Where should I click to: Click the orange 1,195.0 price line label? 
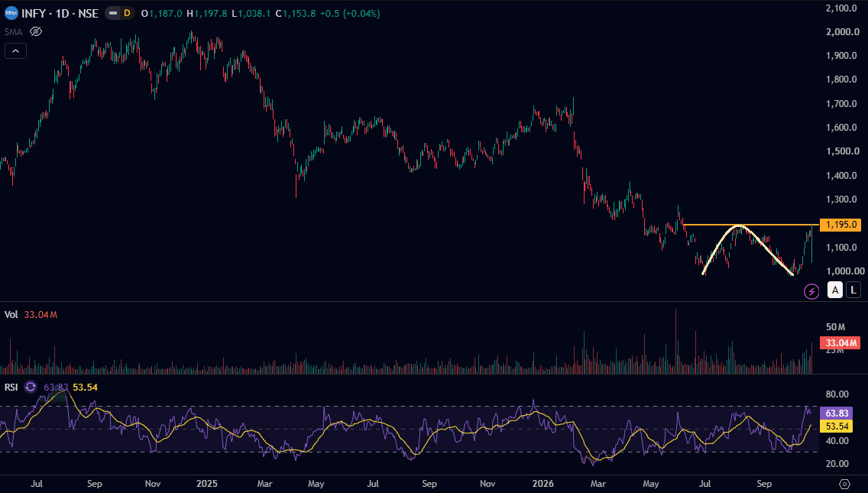840,225
